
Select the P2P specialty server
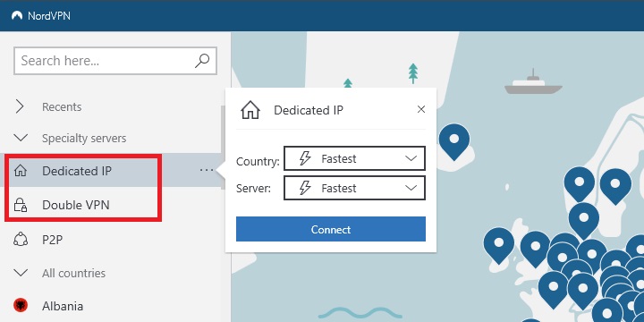[111, 240]
